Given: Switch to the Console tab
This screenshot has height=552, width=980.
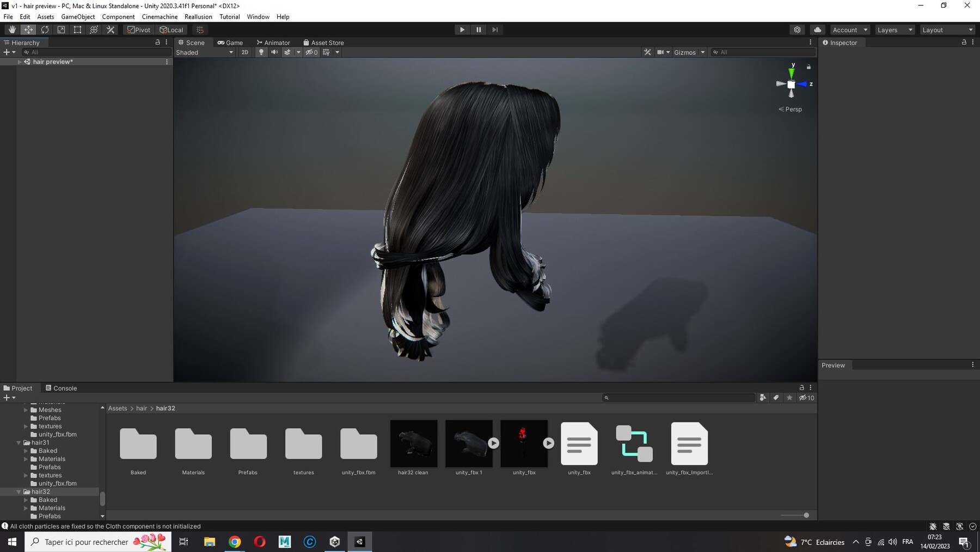Looking at the screenshot, I should 61,388.
